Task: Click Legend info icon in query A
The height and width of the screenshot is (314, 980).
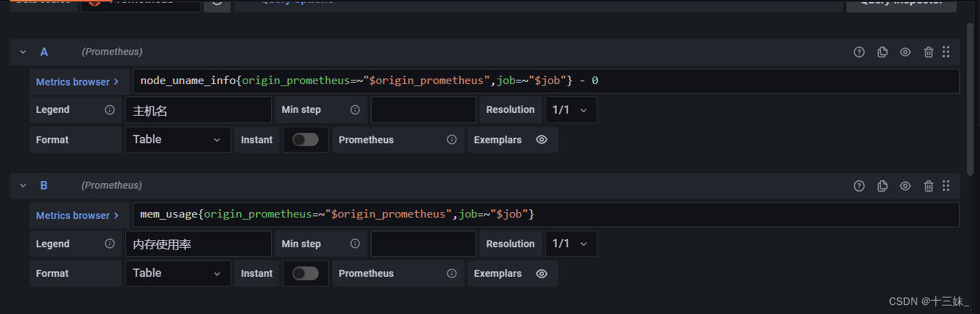Action: point(109,110)
